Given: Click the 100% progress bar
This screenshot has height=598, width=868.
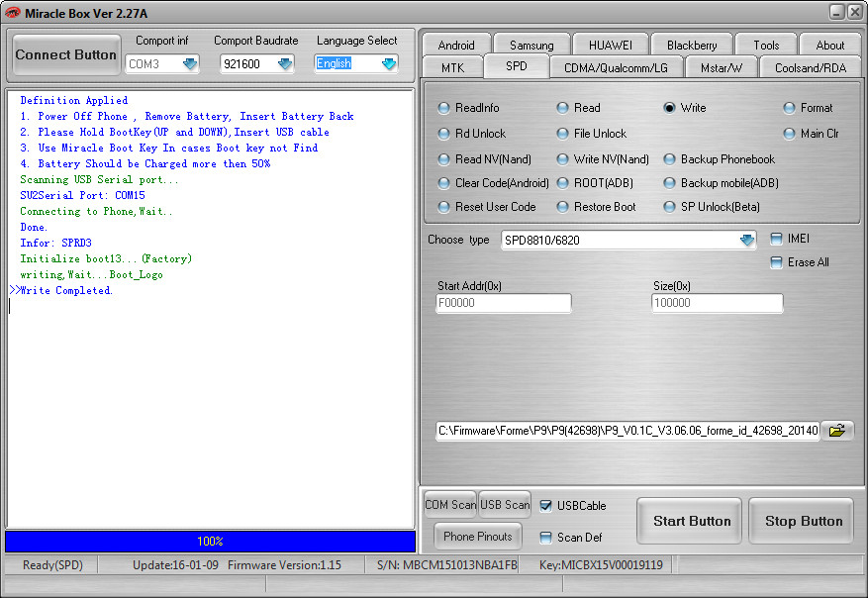Looking at the screenshot, I should pyautogui.click(x=211, y=541).
